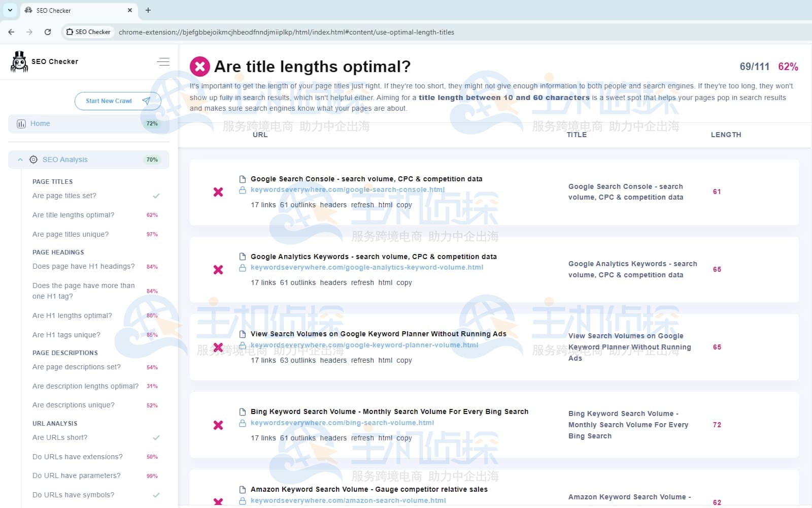Screen dimensions: 812x508
Task: Click page icon beside Amazon Keyword Search Volume title
Action: pos(243,489)
